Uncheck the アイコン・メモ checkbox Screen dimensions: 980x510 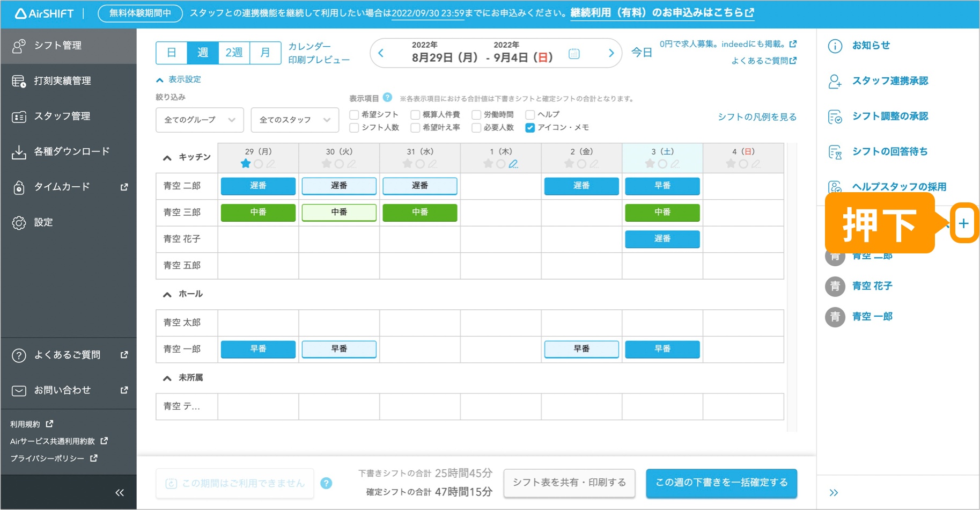pos(530,128)
